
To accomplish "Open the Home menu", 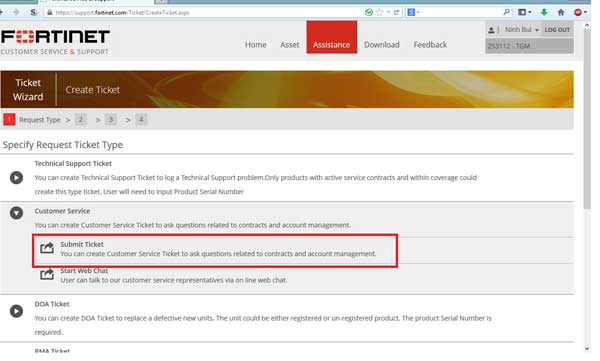I will 256,45.
